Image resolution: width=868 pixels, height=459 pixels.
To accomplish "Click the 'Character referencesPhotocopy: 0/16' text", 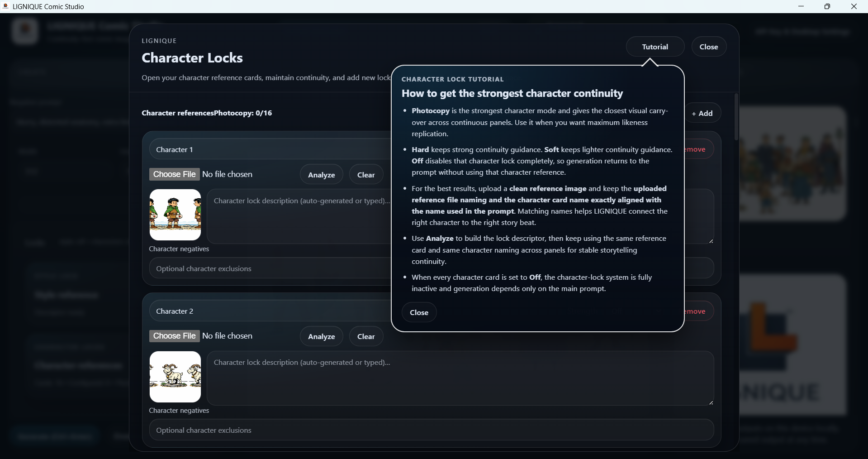I will click(207, 113).
